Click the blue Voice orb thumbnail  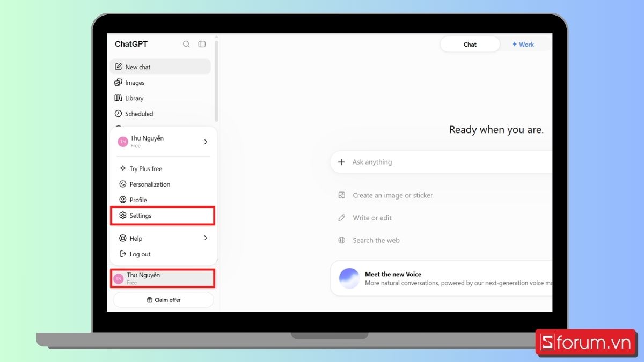point(349,278)
